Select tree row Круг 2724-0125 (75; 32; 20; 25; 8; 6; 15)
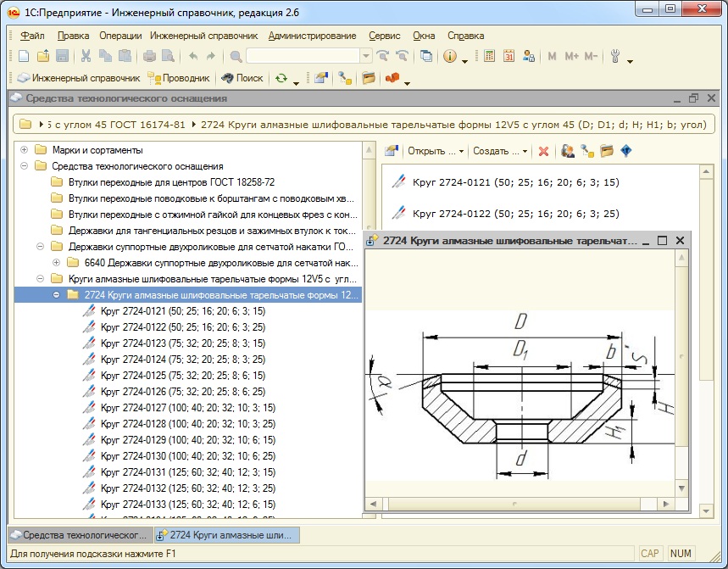This screenshot has height=569, width=728. point(183,376)
